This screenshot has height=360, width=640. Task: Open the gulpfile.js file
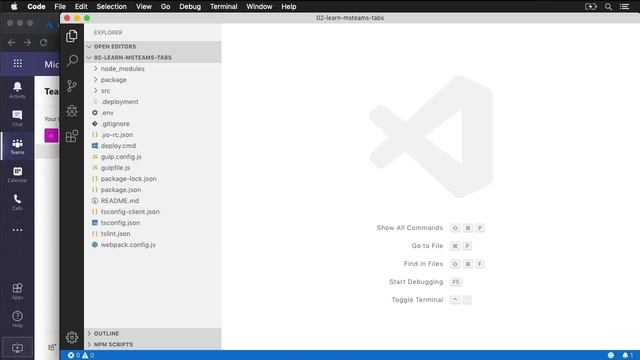click(x=153, y=168)
